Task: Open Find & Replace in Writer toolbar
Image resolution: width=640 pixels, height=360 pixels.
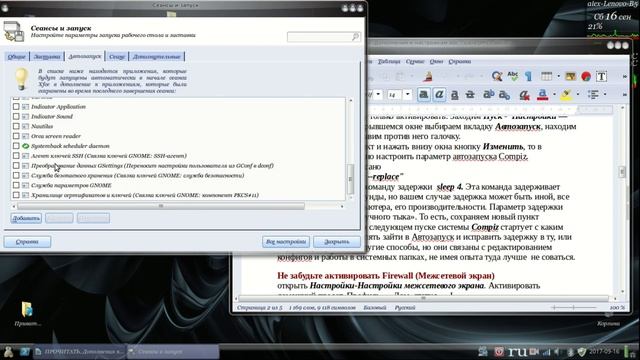Action: [x=497, y=76]
